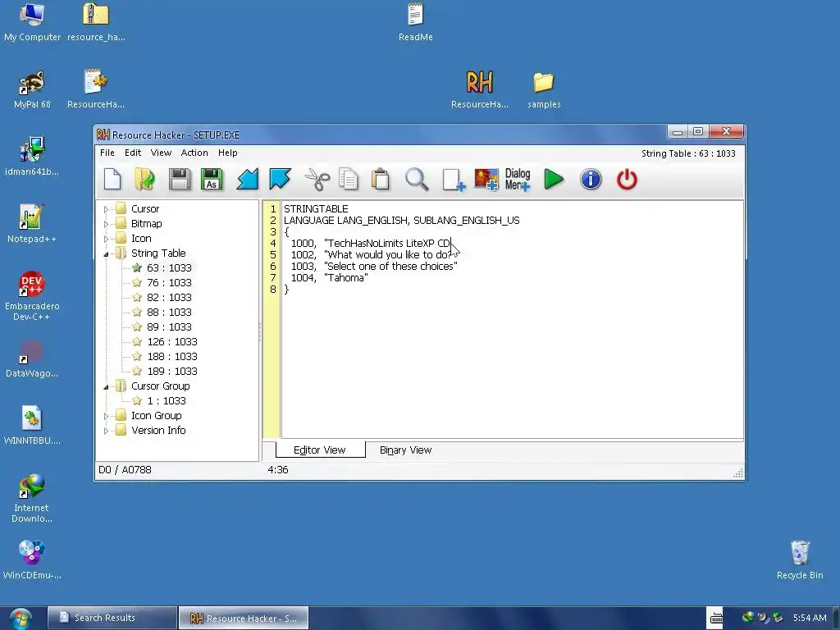Click the Dialog Menu add icon

518,179
